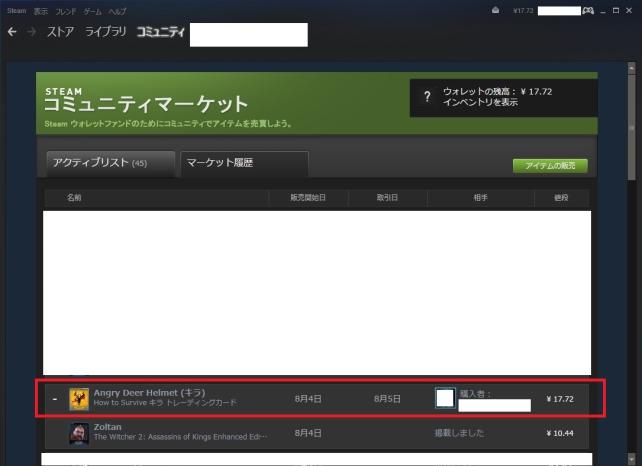
Task: Click the Steam コミュニティマーケット banner title
Action: [146, 100]
